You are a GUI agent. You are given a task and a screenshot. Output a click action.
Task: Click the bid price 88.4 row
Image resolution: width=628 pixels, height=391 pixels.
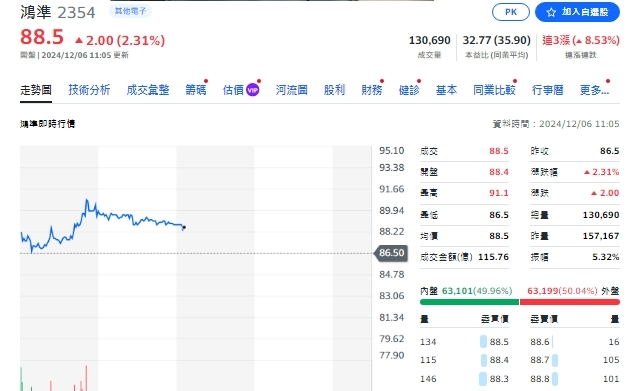464,360
